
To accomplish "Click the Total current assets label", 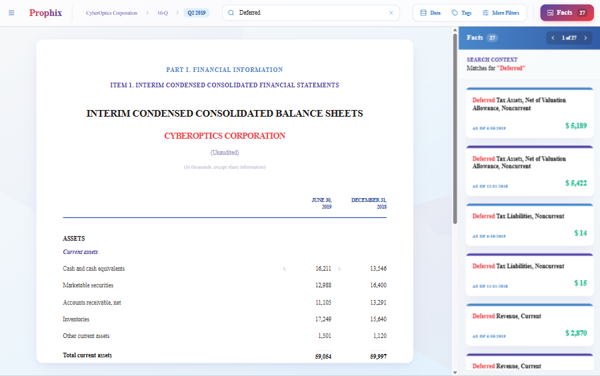I will (87, 355).
